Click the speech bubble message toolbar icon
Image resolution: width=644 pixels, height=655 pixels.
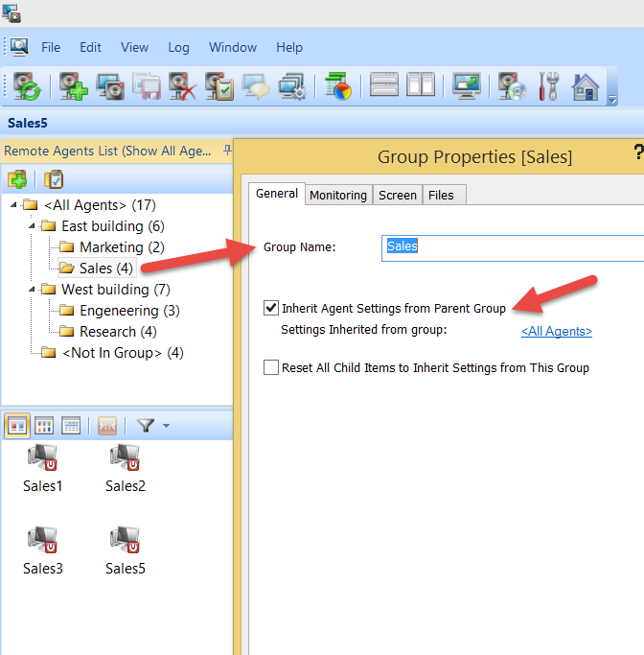tap(256, 86)
